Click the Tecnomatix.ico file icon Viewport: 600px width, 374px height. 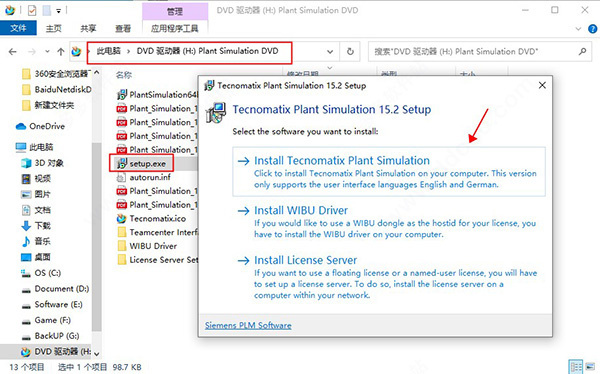tap(122, 219)
